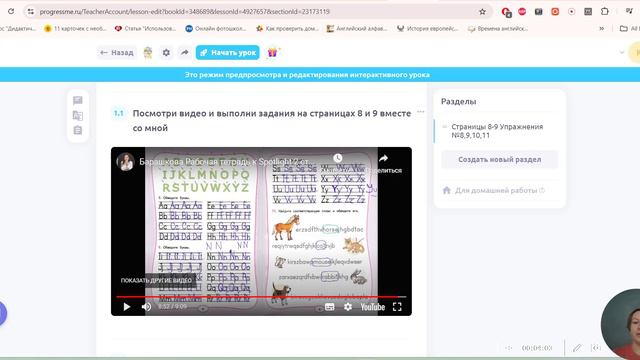Open the video player settings gear
The height and width of the screenshot is (360, 640).
pos(348,307)
